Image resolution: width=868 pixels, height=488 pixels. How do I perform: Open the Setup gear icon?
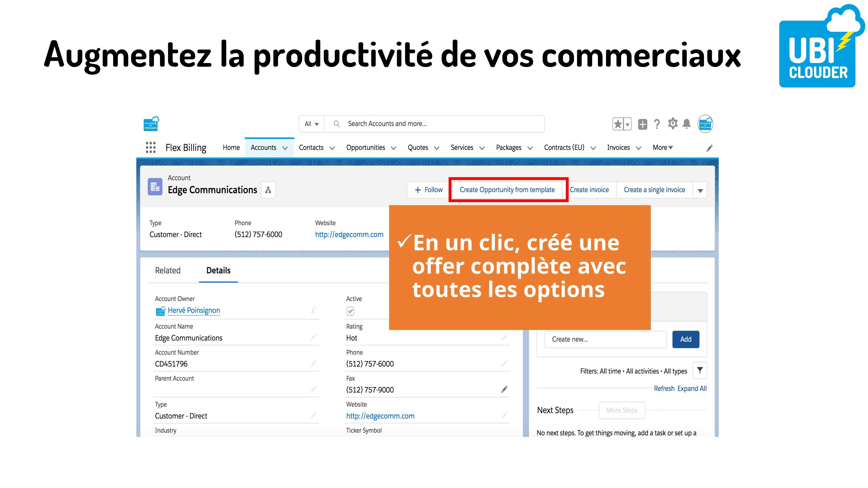673,124
